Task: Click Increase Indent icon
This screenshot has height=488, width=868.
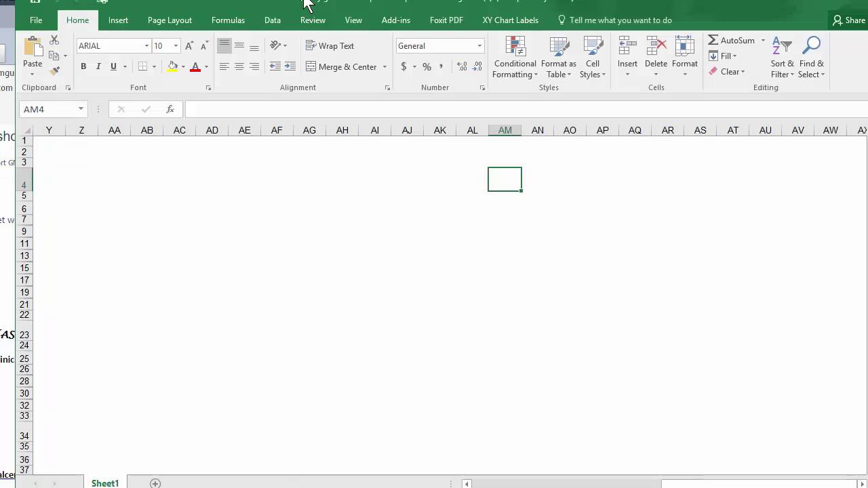Action: tap(290, 66)
